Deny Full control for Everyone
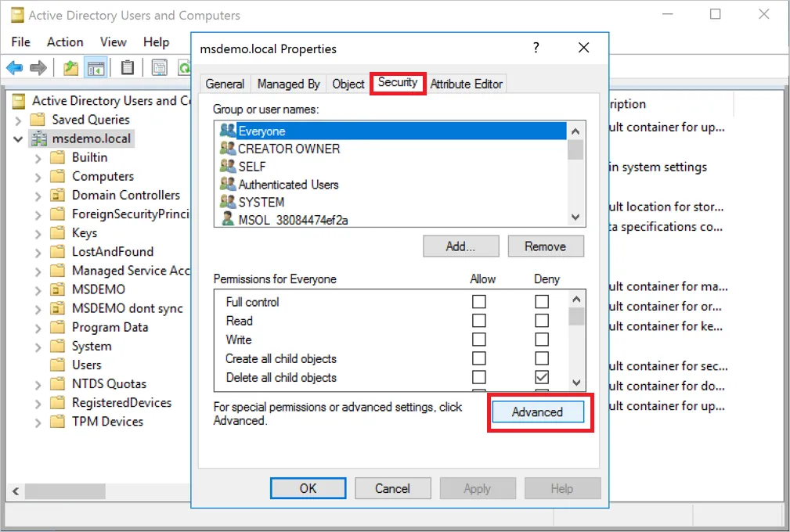 (x=542, y=301)
